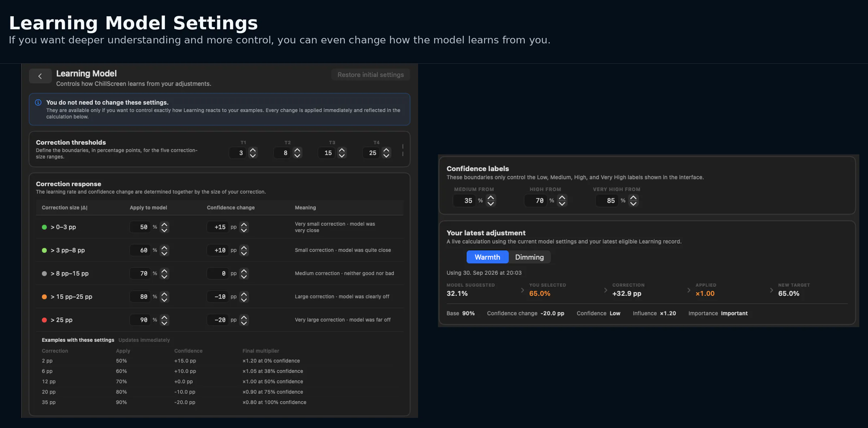This screenshot has width=868, height=428.
Task: Adjust Confidence change stepper for 8 pp–15 pp
Action: (x=244, y=274)
